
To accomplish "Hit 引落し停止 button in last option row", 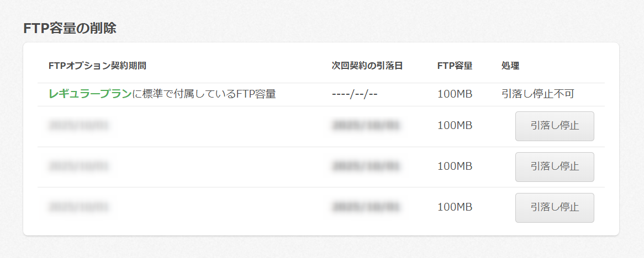I will click(554, 207).
